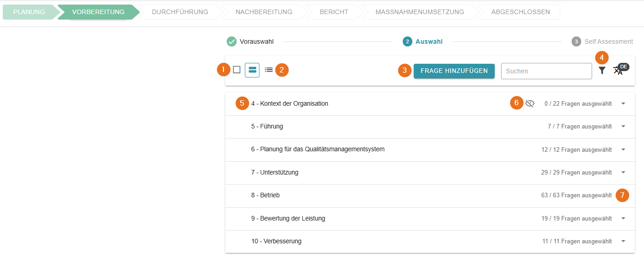
Task: Select the grouped card view icon
Action: click(252, 70)
